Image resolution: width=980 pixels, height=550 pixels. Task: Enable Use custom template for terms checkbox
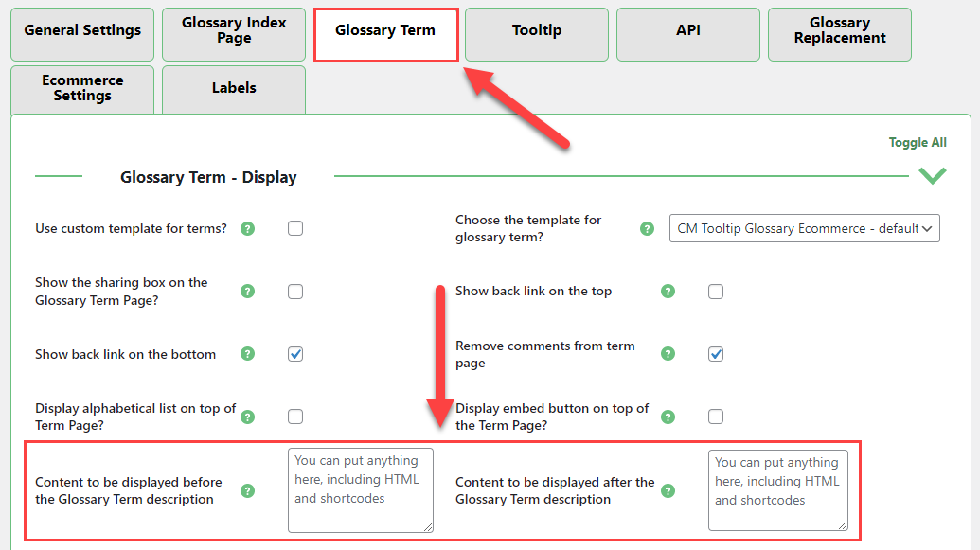[x=295, y=229]
